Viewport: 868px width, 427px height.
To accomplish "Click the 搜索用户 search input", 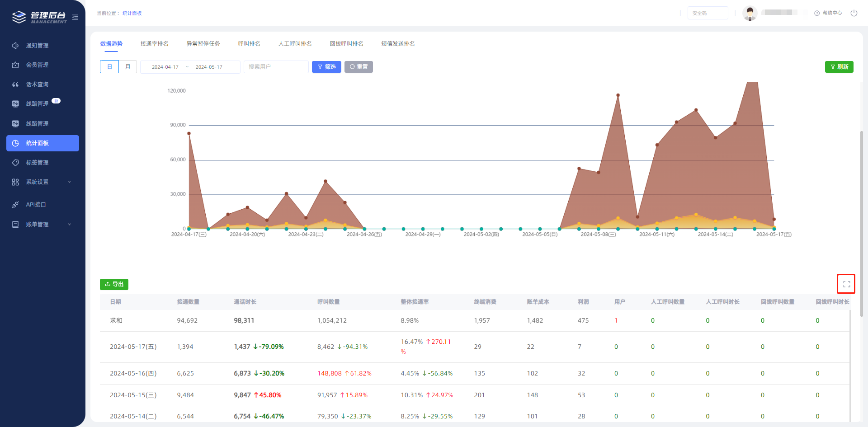I will [x=276, y=67].
